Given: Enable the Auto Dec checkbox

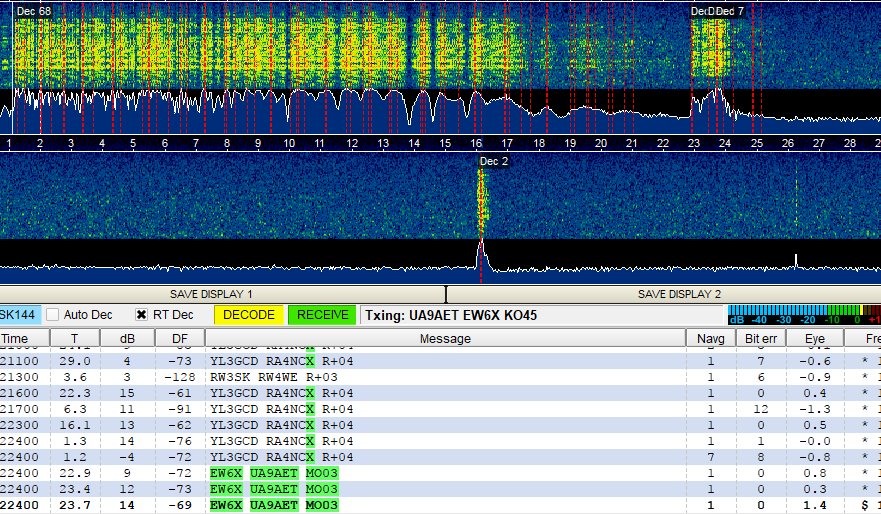Looking at the screenshot, I should pos(54,315).
